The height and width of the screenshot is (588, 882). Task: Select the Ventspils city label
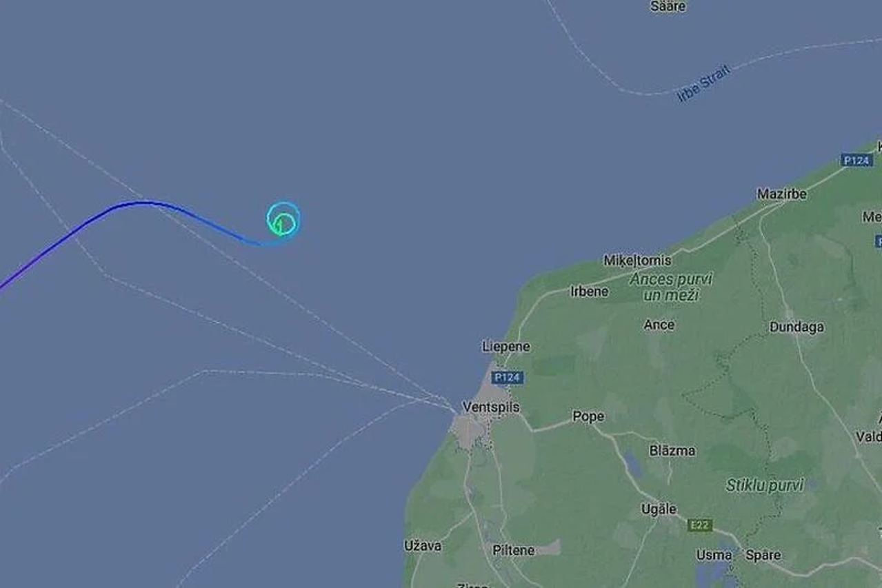click(490, 407)
